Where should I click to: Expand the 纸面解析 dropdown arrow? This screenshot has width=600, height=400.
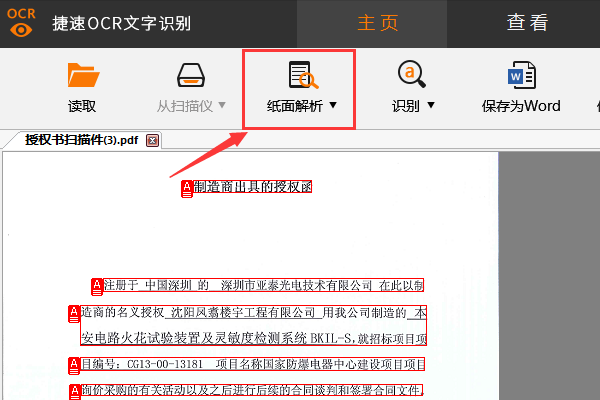(333, 104)
